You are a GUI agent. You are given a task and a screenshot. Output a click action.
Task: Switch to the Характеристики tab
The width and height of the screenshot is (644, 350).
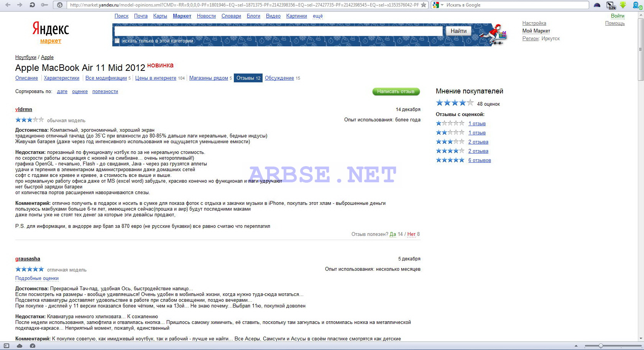click(62, 78)
